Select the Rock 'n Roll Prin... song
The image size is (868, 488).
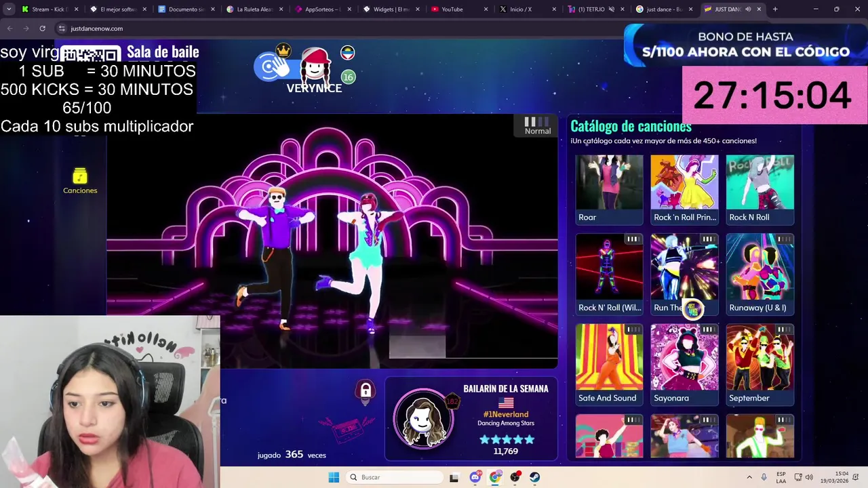click(684, 189)
